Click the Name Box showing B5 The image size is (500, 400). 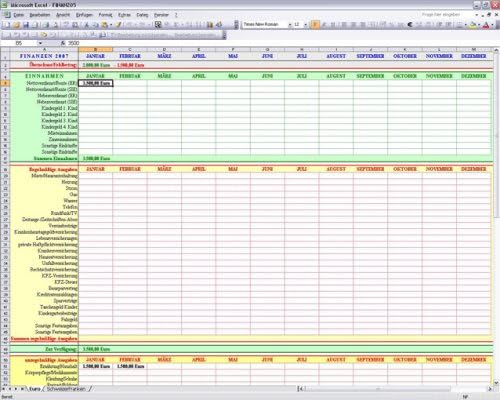click(x=19, y=43)
